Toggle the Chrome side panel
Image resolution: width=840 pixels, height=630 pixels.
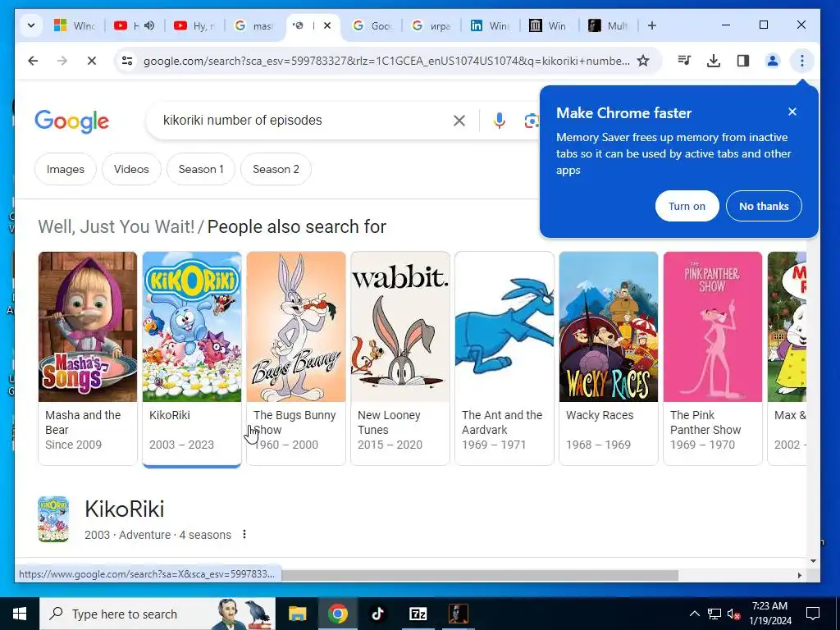pyautogui.click(x=743, y=61)
